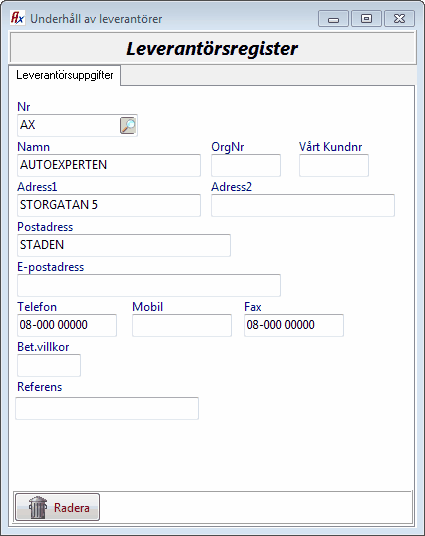Maximize the supplier maintenance window

pyautogui.click(x=366, y=18)
